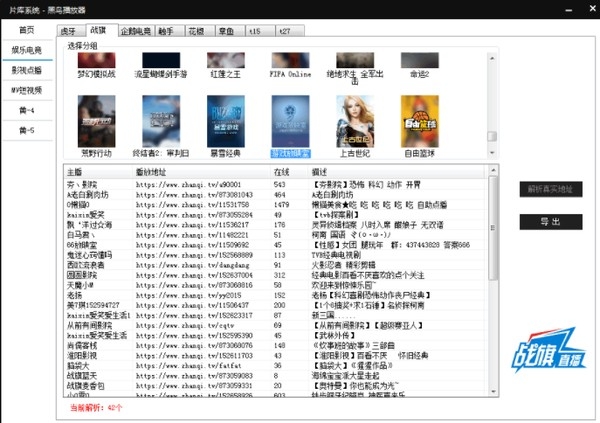Switch to the 章鱼 tab

click(x=230, y=31)
